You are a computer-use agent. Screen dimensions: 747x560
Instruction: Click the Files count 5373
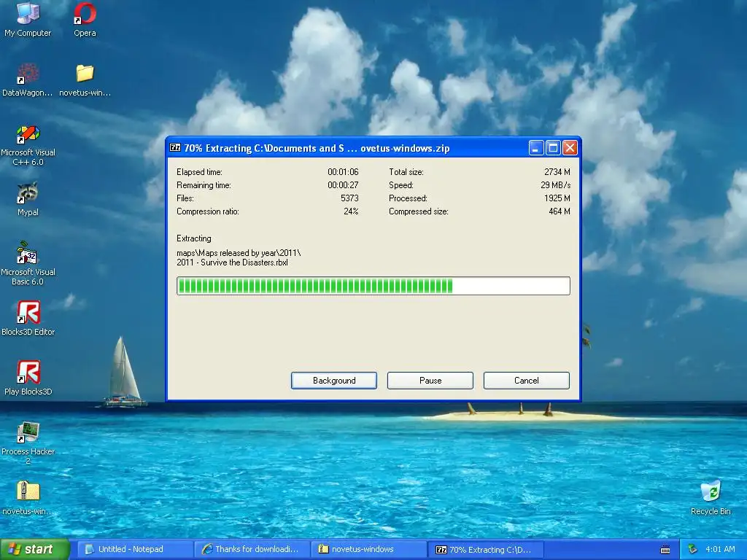coord(349,198)
